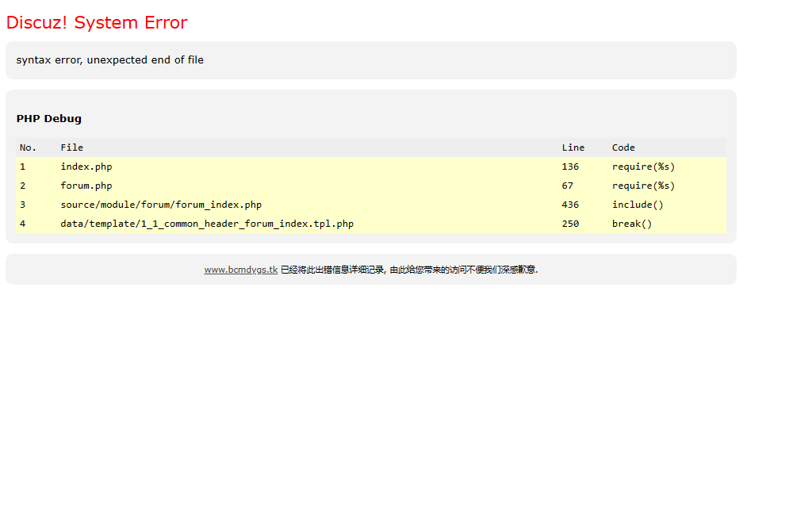The image size is (812, 521).
Task: Click the 'Line' column header
Action: click(x=573, y=147)
